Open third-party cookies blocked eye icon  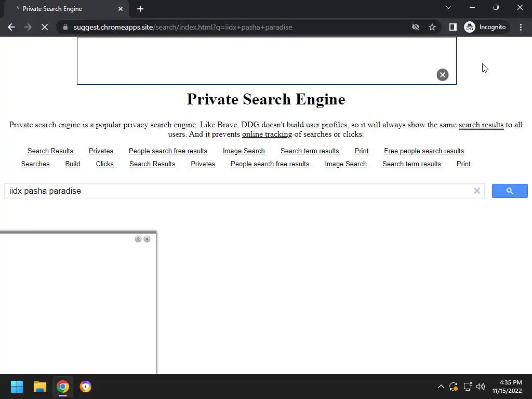point(416,27)
